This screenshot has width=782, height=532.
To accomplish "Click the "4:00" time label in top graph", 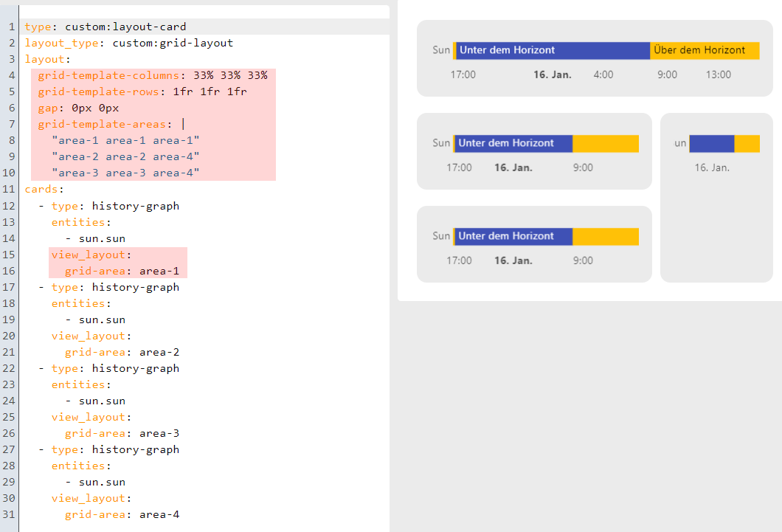I will click(x=603, y=75).
